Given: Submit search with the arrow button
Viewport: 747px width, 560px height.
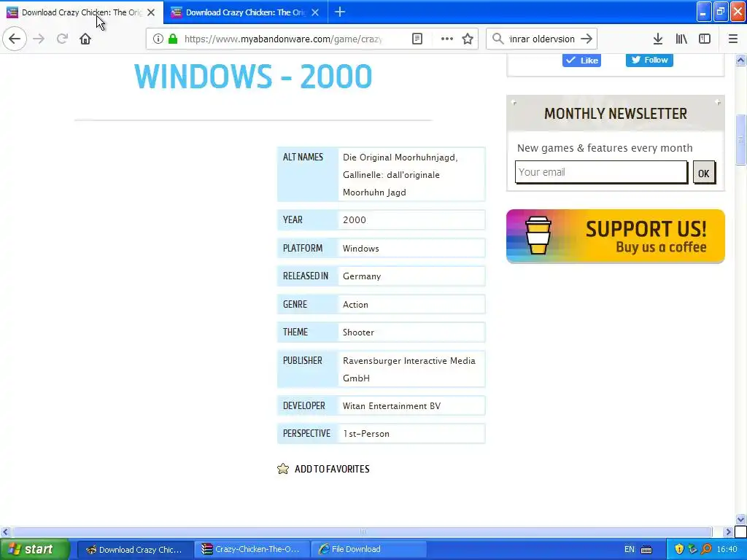Looking at the screenshot, I should tap(587, 39).
